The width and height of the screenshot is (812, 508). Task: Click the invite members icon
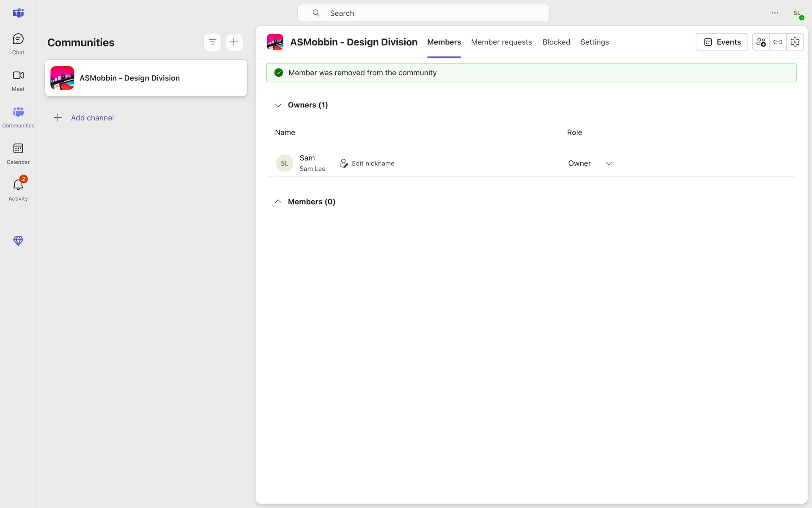(x=760, y=42)
